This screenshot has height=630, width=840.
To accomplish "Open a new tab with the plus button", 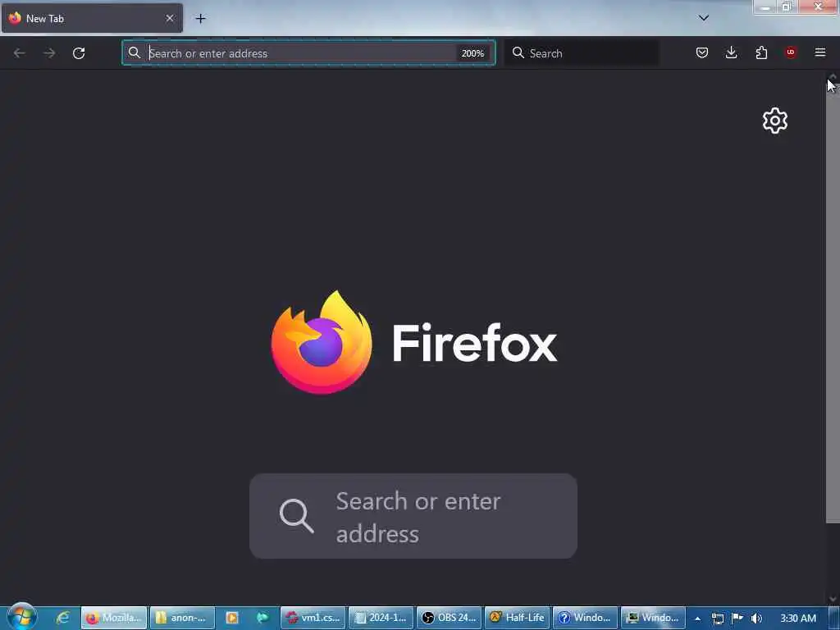I will coord(200,19).
